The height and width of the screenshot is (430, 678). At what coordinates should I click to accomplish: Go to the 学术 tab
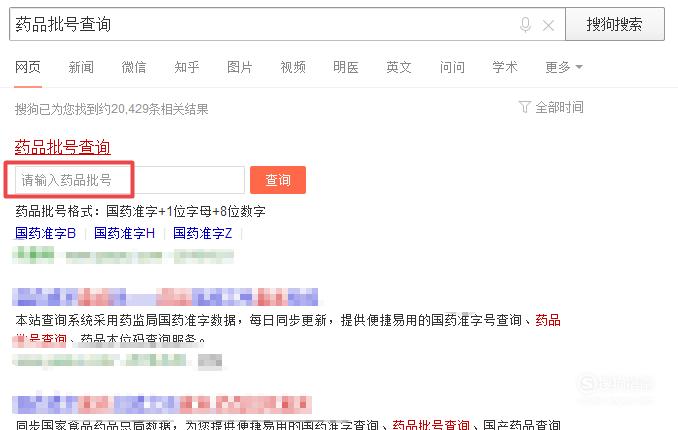pyautogui.click(x=505, y=67)
